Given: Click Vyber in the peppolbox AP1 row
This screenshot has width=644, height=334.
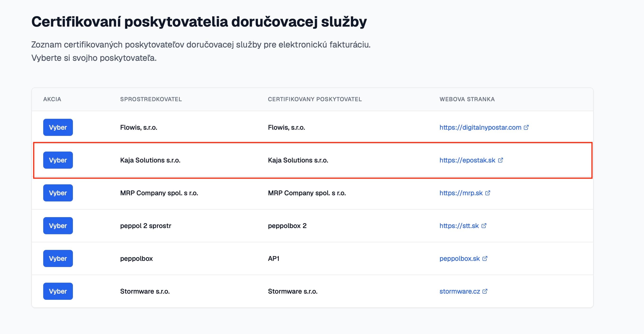Looking at the screenshot, I should click(x=58, y=258).
